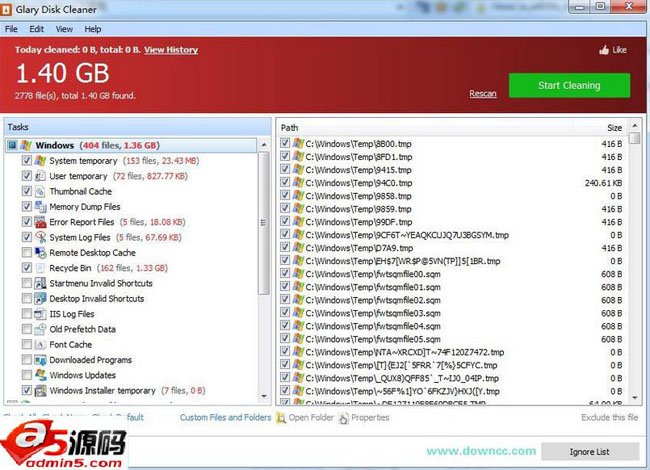Click the Tasks list scrollbar thumb
This screenshot has height=470, width=650.
(x=264, y=223)
